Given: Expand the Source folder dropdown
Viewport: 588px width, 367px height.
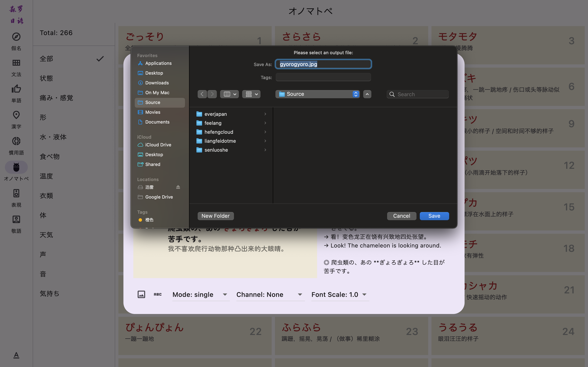Looking at the screenshot, I should [x=355, y=94].
